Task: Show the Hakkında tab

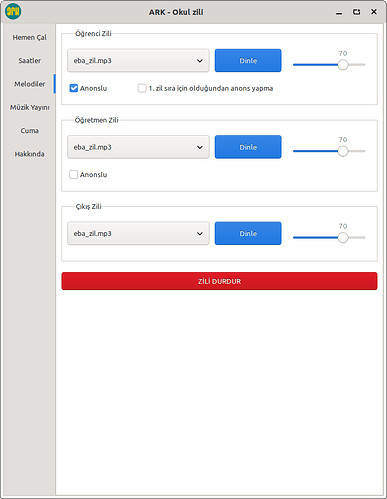Action: (x=29, y=154)
